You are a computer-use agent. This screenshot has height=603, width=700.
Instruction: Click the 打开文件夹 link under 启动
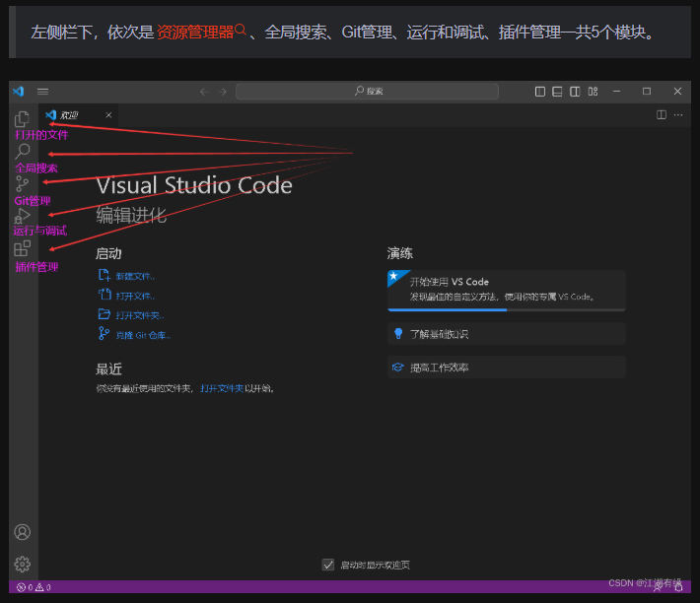[140, 315]
